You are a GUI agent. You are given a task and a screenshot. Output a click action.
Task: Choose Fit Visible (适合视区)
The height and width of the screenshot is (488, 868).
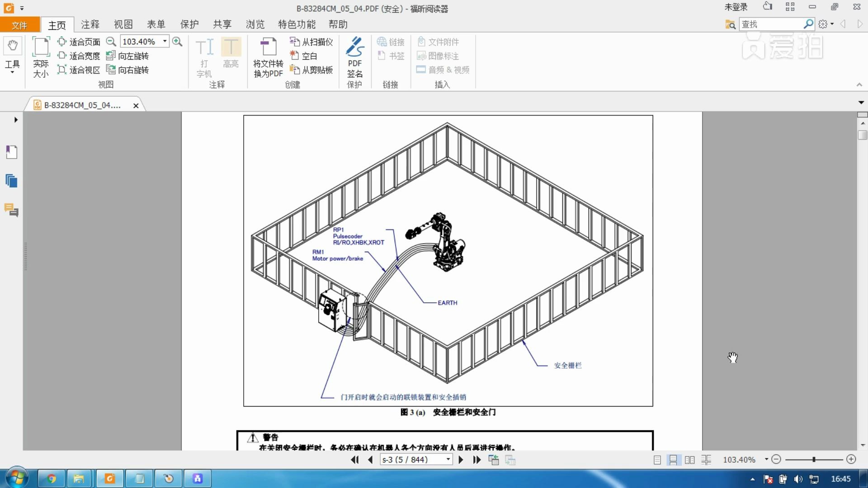79,70
